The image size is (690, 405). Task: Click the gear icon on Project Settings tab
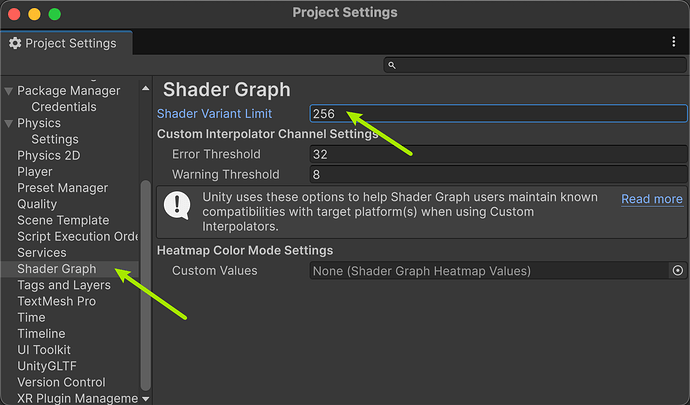(x=15, y=43)
